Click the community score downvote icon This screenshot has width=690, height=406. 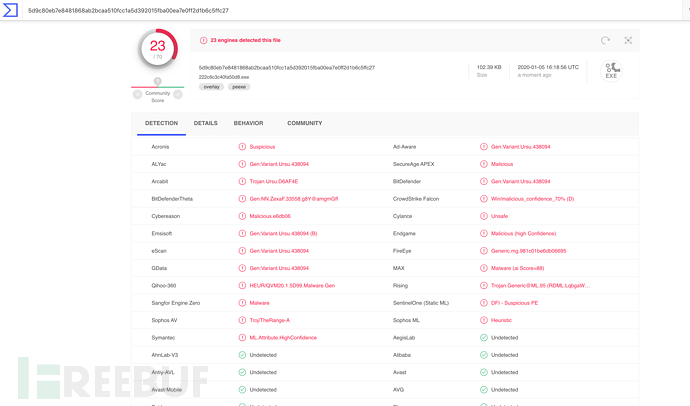click(x=137, y=94)
